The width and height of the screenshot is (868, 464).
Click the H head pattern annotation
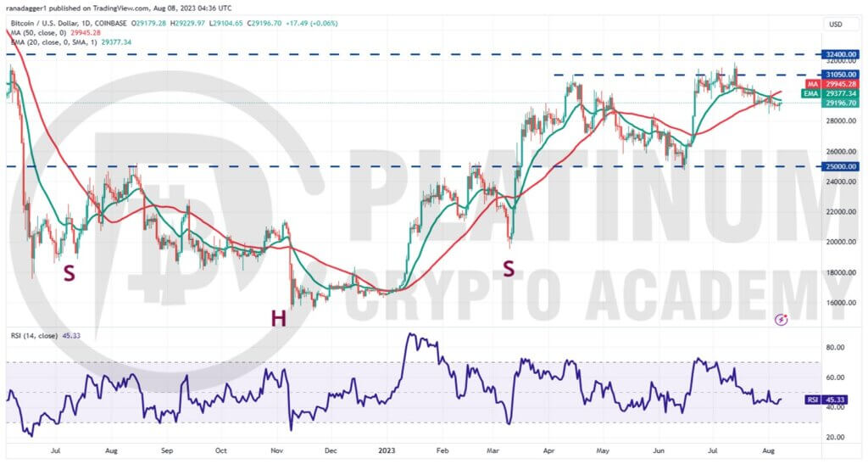(278, 318)
